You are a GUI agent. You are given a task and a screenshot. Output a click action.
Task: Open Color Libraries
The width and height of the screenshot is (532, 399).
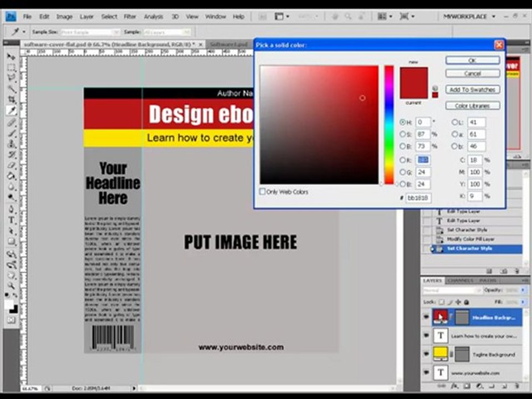[x=472, y=105]
